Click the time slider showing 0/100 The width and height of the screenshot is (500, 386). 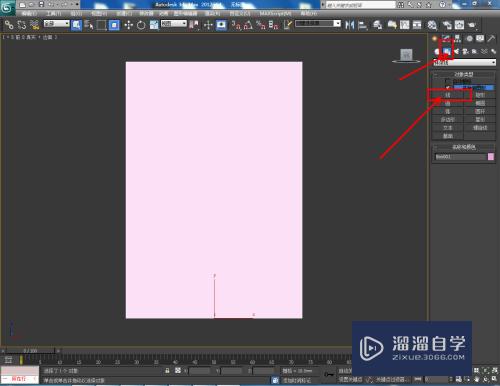tap(30, 351)
